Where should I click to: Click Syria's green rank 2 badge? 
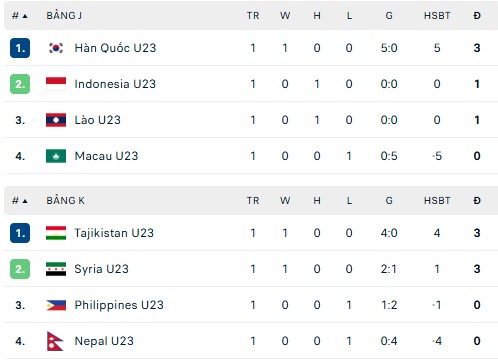click(20, 269)
